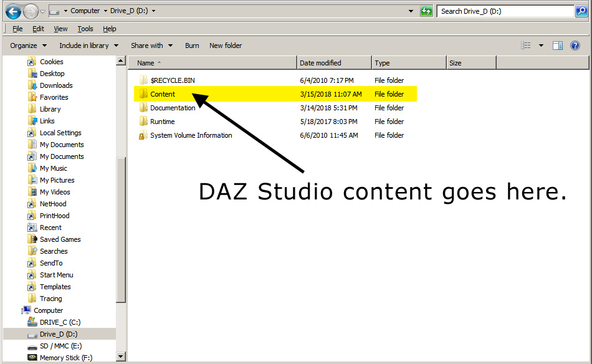Click the SD / MMC (E:) drive icon
Viewport: 592px width, 364px height.
point(32,347)
